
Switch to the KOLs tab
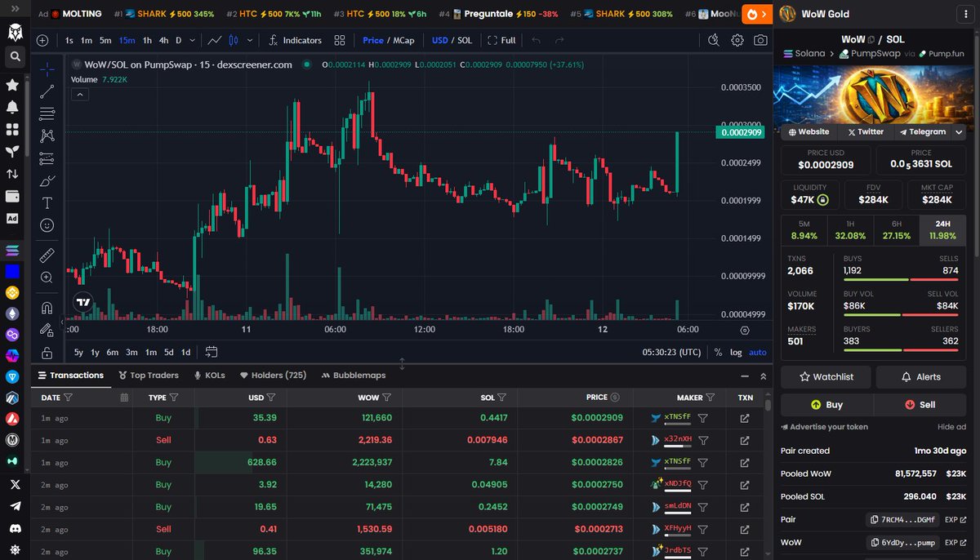pos(209,376)
